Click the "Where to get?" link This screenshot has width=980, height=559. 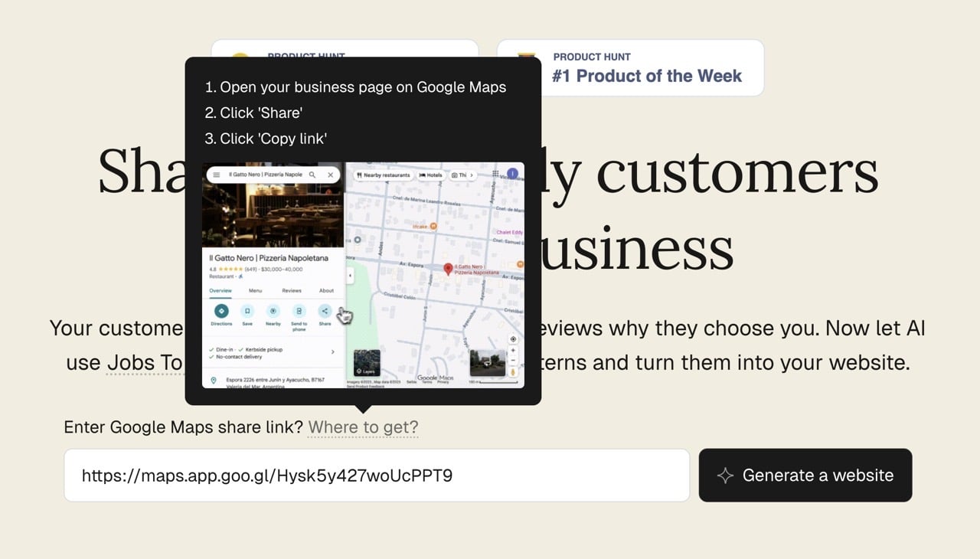tap(363, 427)
